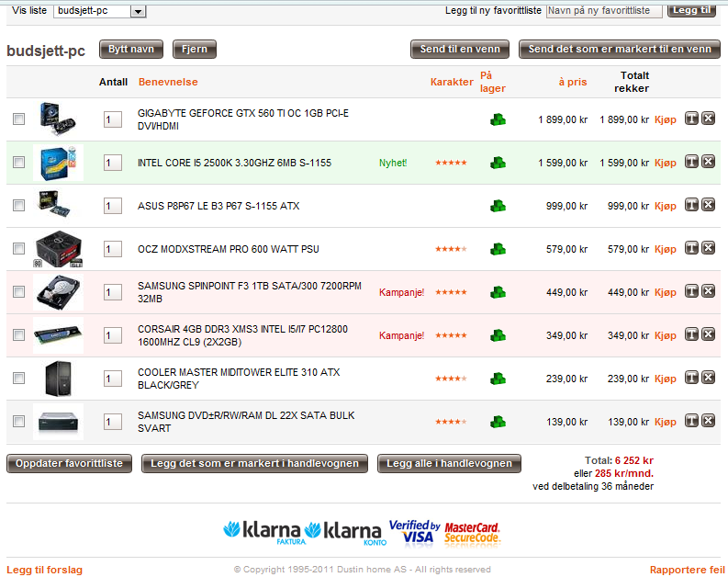
Task: Click the T icon in INTEL CORE I5 row
Action: pos(691,162)
